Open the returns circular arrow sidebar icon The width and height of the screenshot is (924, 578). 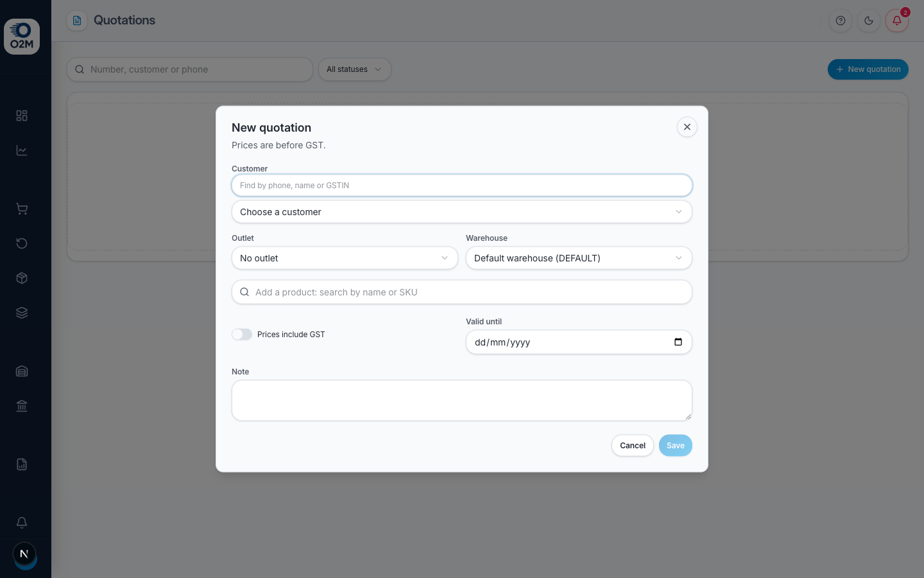click(22, 243)
